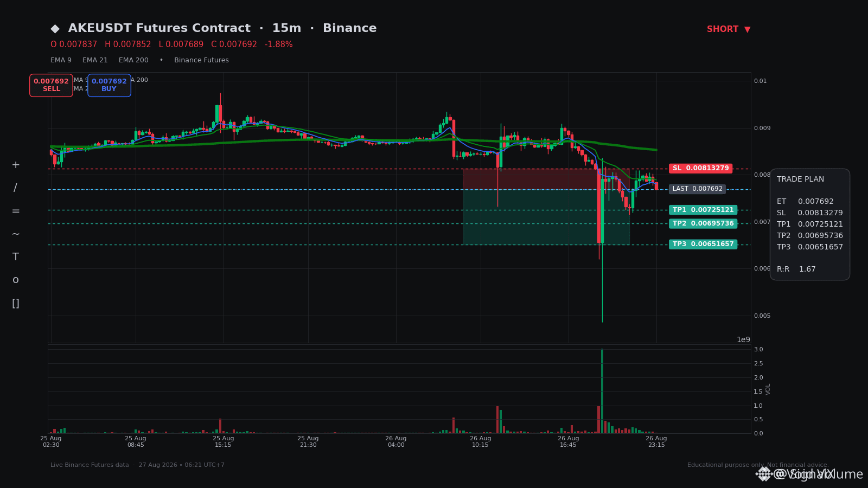
Task: Select the tilde wave drawing tool
Action: (x=16, y=234)
